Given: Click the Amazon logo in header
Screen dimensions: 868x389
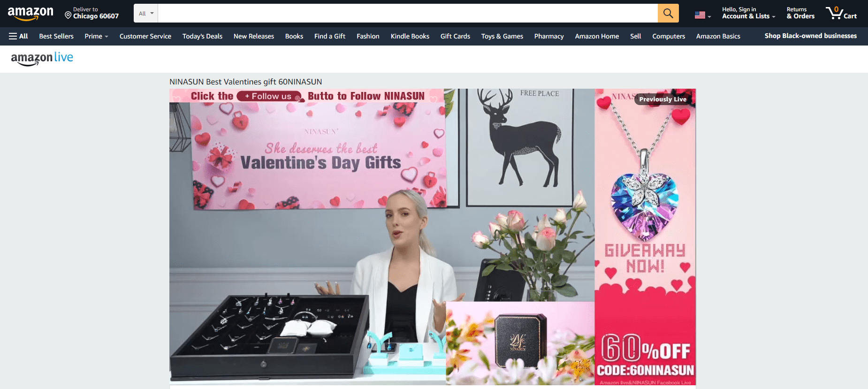Looking at the screenshot, I should [x=30, y=14].
